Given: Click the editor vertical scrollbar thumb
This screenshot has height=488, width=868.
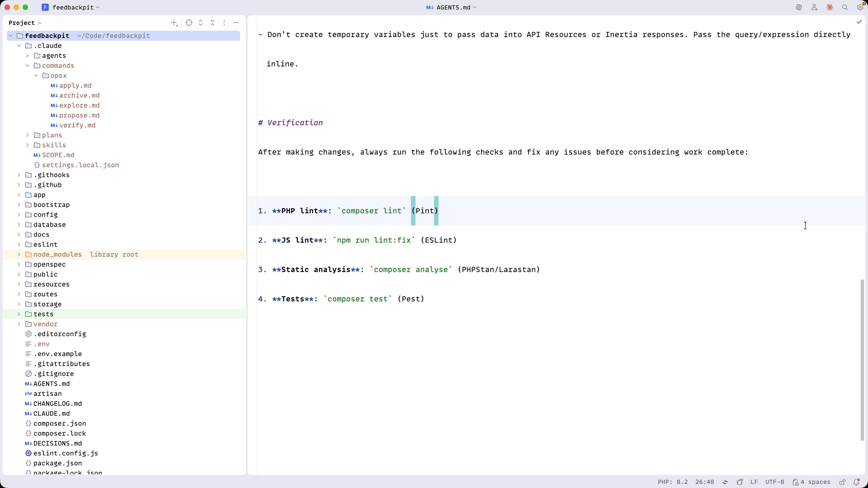Looking at the screenshot, I should 862,360.
